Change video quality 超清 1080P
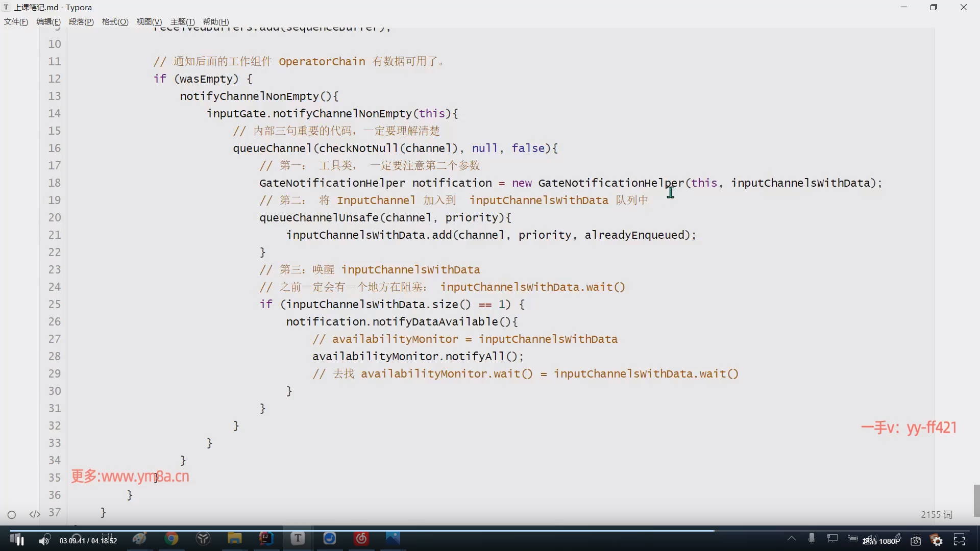The height and width of the screenshot is (551, 980). tap(881, 541)
